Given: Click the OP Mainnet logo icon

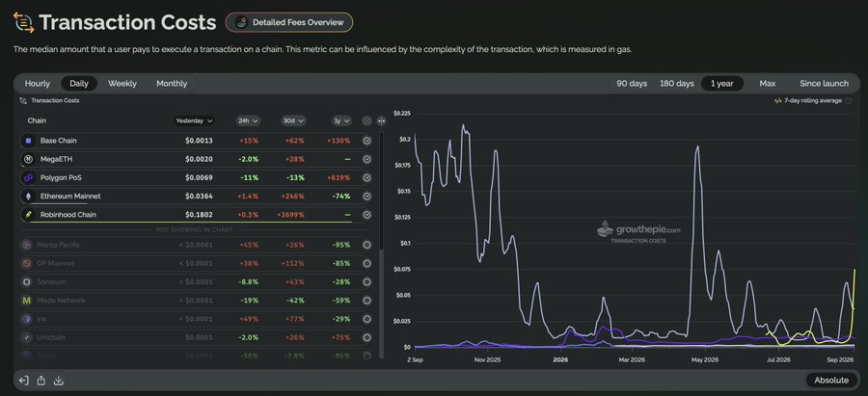Looking at the screenshot, I should pos(27,263).
